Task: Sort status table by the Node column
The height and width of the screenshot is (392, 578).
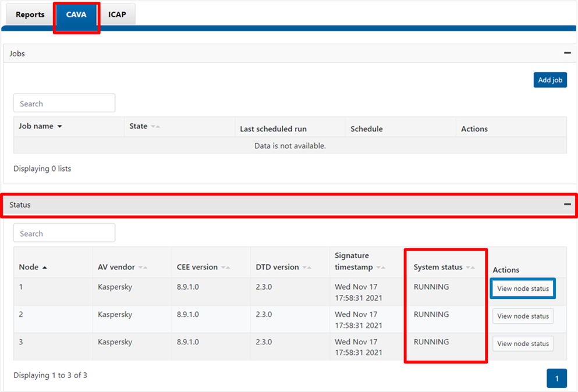Action: click(33, 267)
